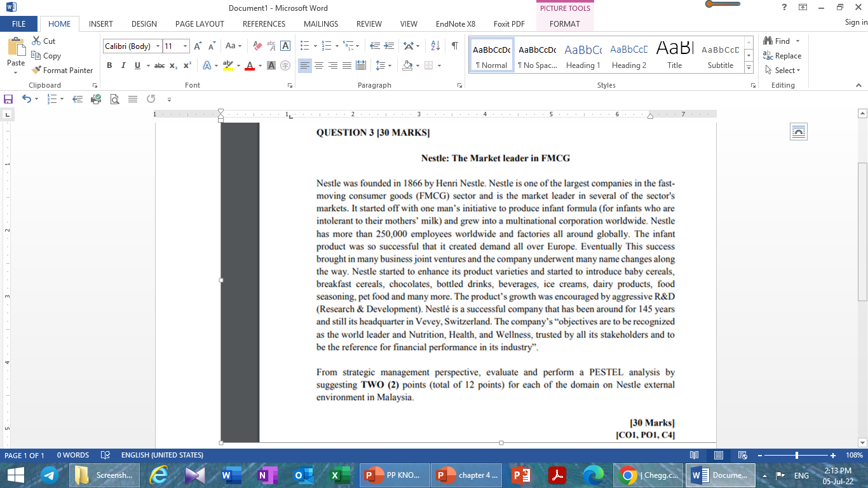Click the Layout Options icon beside the picture

tap(799, 132)
